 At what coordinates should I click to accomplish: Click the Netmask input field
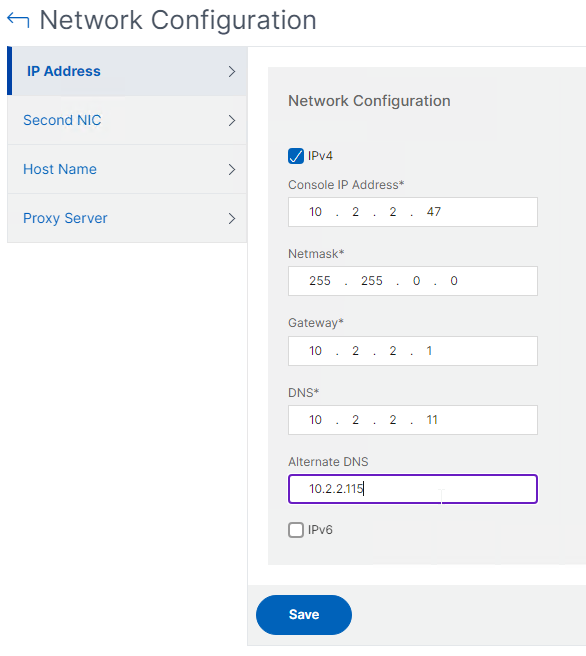(x=413, y=281)
